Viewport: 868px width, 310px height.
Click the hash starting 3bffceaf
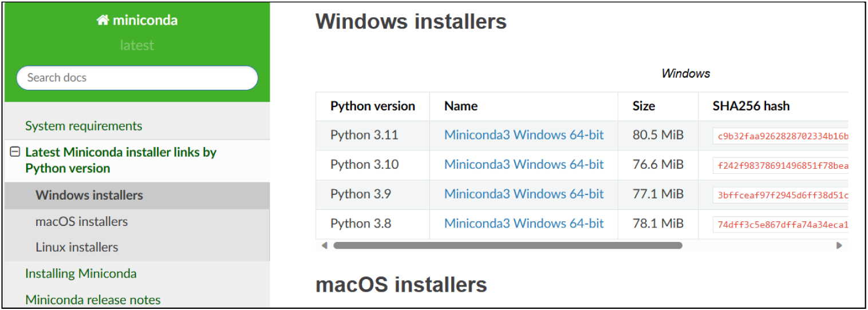(780, 195)
